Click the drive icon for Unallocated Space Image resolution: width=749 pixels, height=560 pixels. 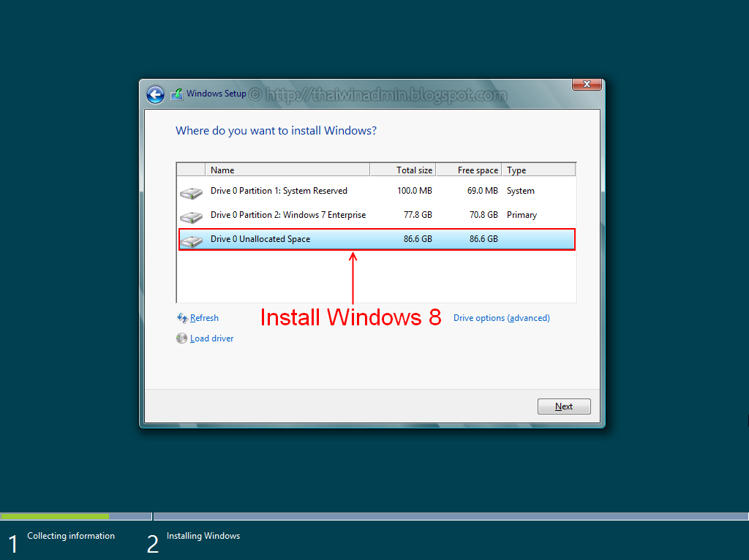tap(192, 241)
